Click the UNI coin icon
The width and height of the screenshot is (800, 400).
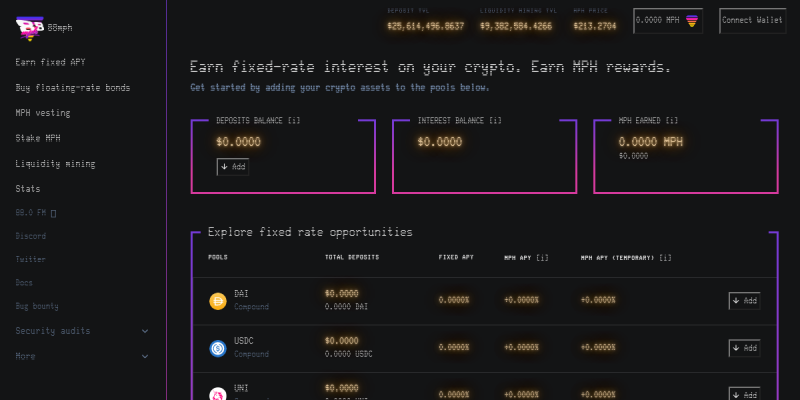click(217, 394)
